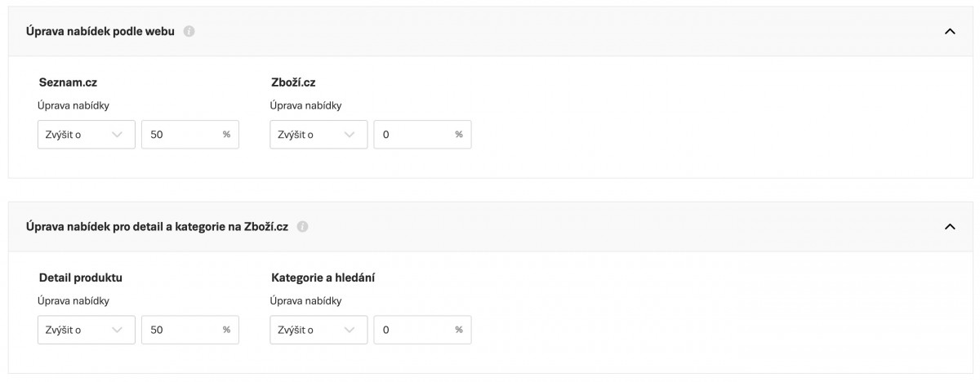
Task: Click the Zboží.cz column heading
Action: coord(293,82)
